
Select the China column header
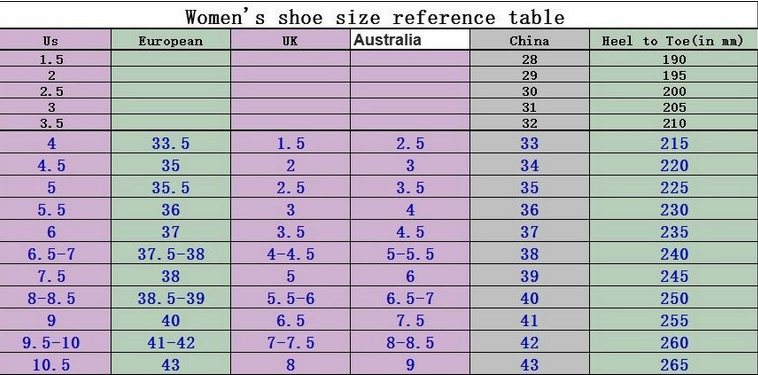(529, 41)
